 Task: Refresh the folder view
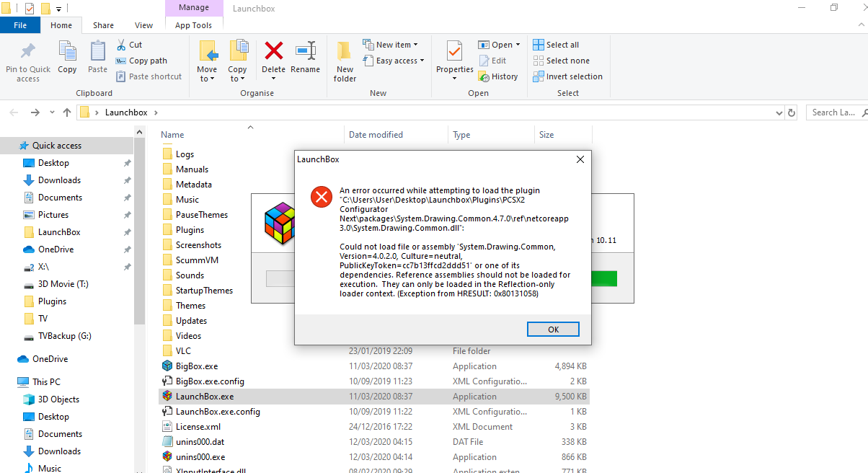(x=792, y=113)
